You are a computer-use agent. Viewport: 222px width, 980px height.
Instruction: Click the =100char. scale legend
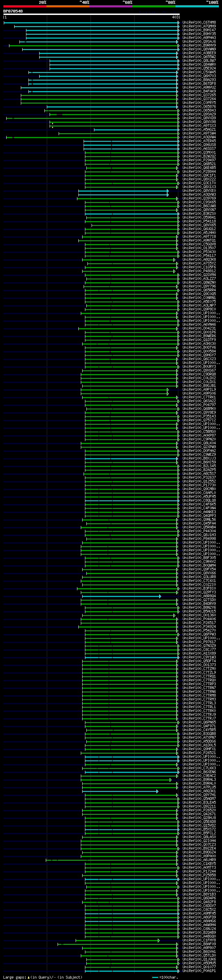(165, 977)
